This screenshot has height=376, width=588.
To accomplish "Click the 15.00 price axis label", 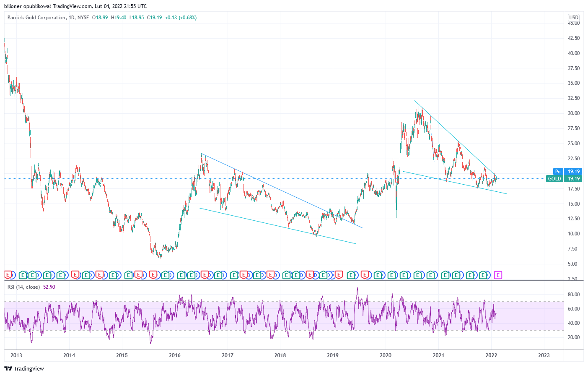I will tap(574, 204).
